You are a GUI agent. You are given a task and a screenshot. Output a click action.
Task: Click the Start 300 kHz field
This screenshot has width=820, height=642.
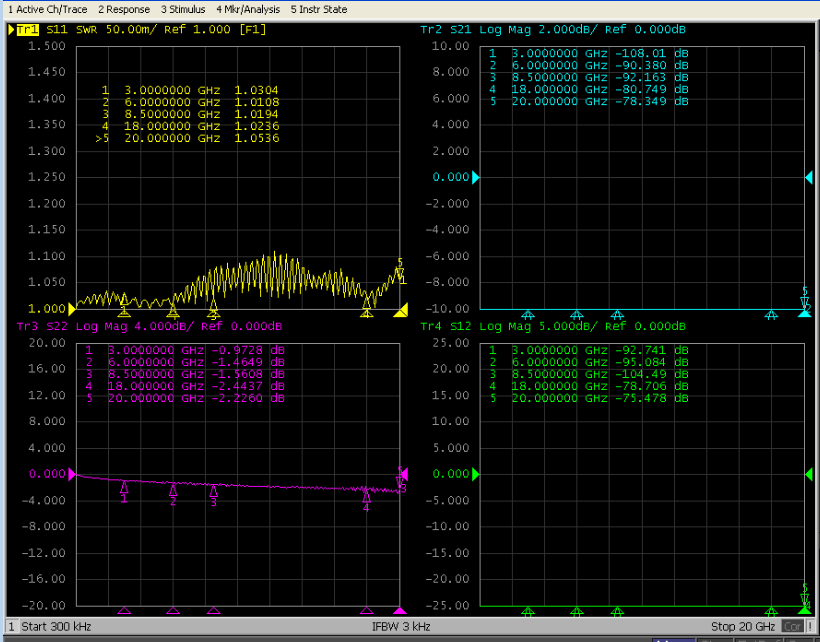coord(56,626)
